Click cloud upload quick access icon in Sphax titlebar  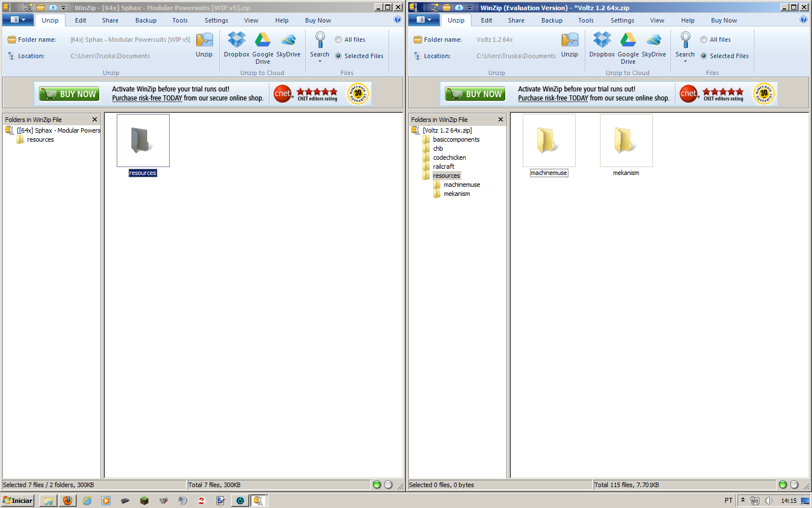click(53, 7)
